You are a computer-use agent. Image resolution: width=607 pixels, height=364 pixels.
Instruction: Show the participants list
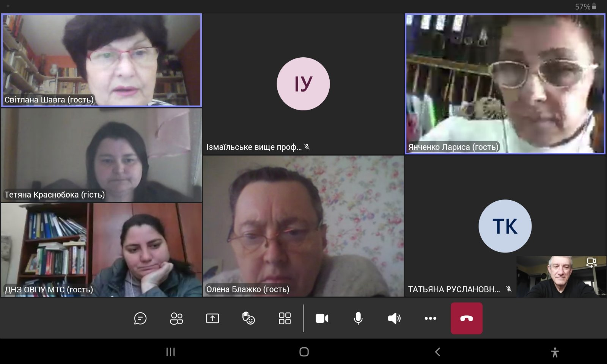coord(176,318)
